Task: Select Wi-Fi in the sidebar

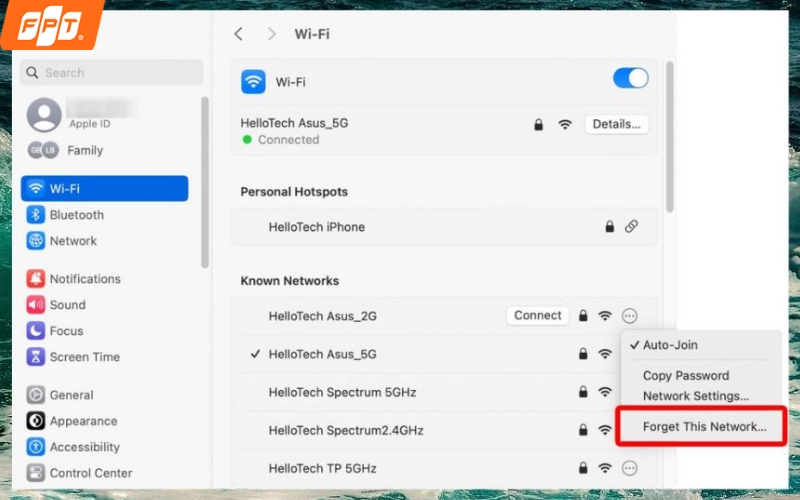Action: coord(105,188)
